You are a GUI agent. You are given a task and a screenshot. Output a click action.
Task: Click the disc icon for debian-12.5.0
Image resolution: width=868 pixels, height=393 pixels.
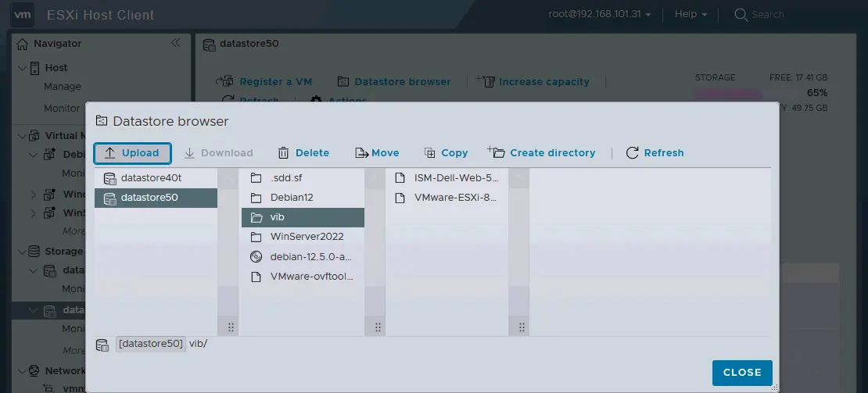(x=256, y=256)
